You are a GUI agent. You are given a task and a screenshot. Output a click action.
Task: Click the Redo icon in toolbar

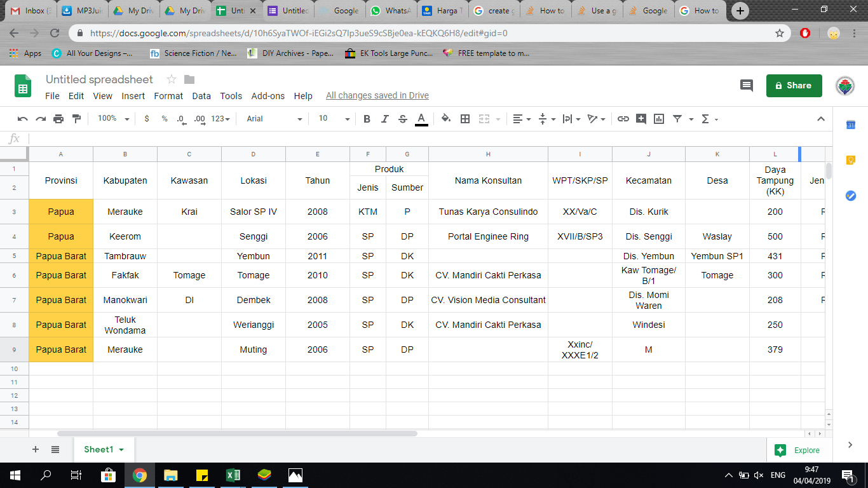[41, 119]
